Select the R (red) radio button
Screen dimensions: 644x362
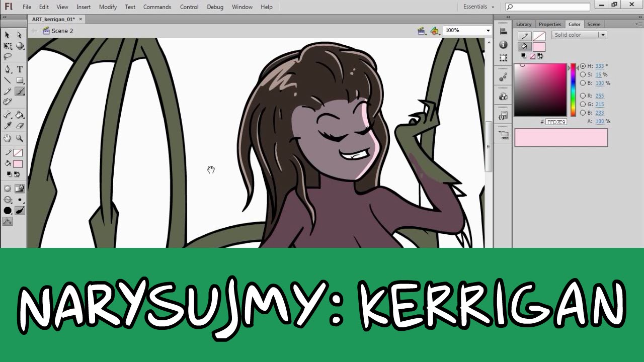583,96
